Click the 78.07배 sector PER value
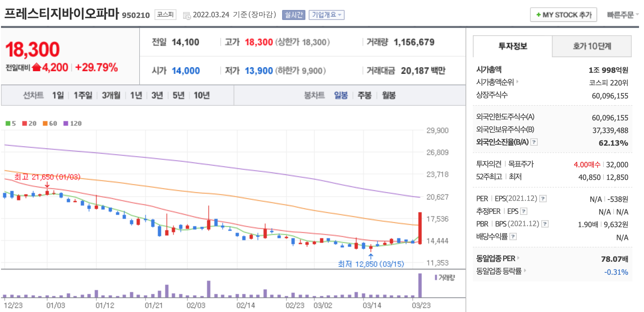The image size is (644, 312). (x=615, y=259)
